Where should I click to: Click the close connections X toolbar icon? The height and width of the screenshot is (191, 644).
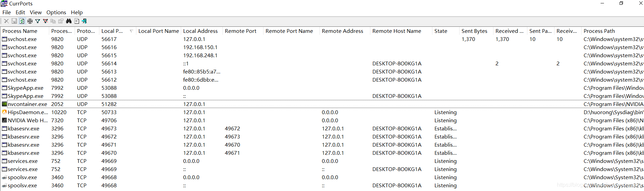(x=6, y=21)
